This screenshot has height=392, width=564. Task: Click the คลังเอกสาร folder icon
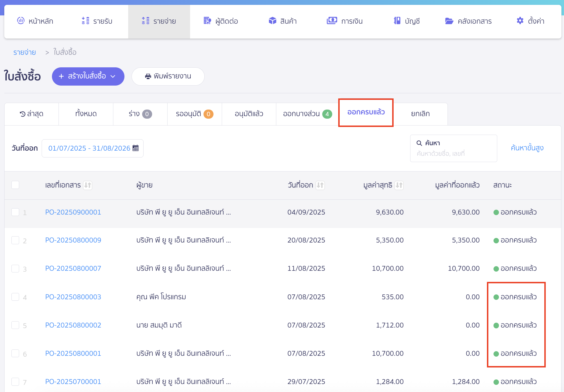(x=449, y=21)
